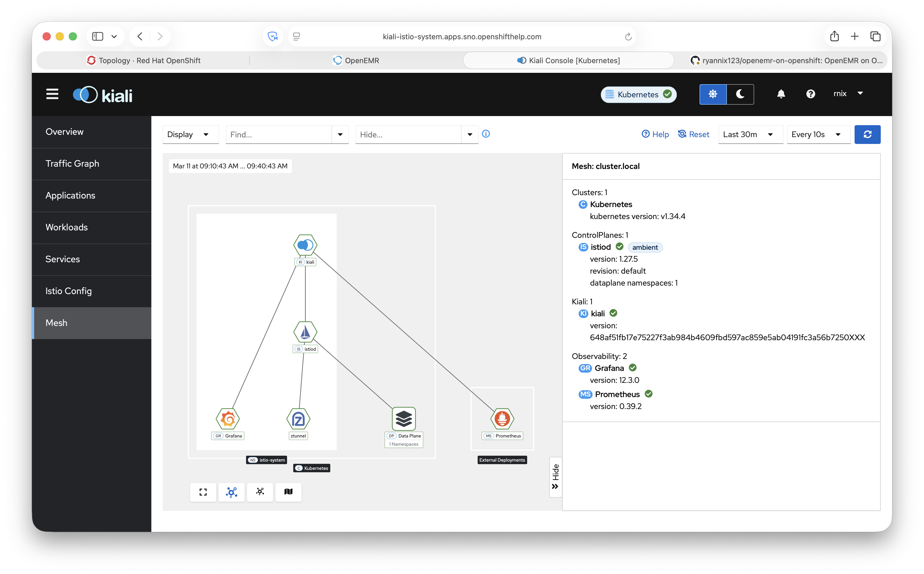The width and height of the screenshot is (924, 574).
Task: Toggle the legend map icon
Action: (x=288, y=492)
